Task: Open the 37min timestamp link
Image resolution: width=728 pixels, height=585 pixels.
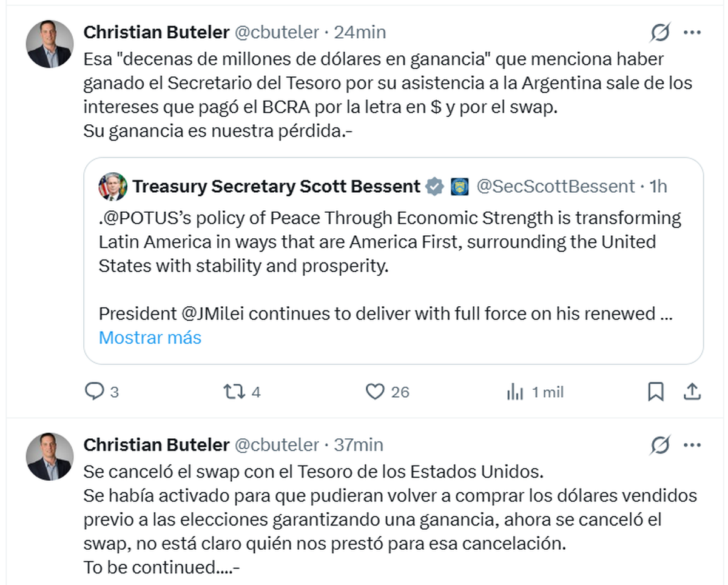Action: pyautogui.click(x=359, y=446)
